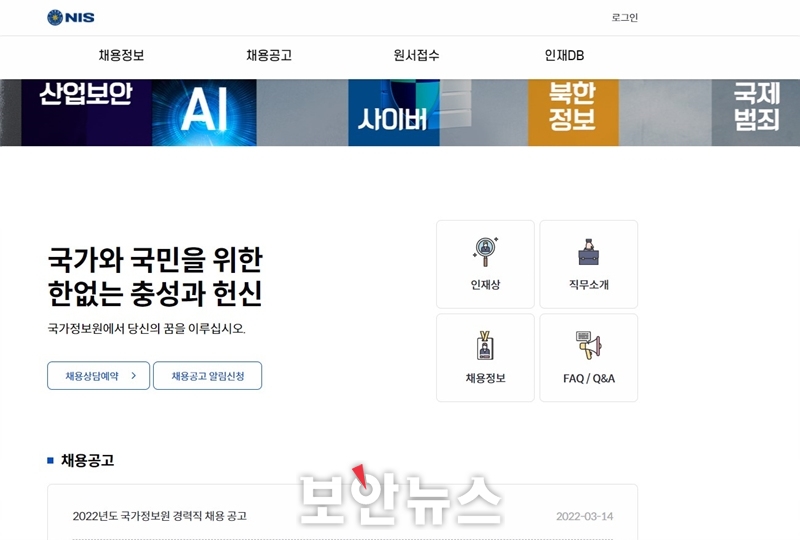Select the orange 북한정보 banner tile

573,112
